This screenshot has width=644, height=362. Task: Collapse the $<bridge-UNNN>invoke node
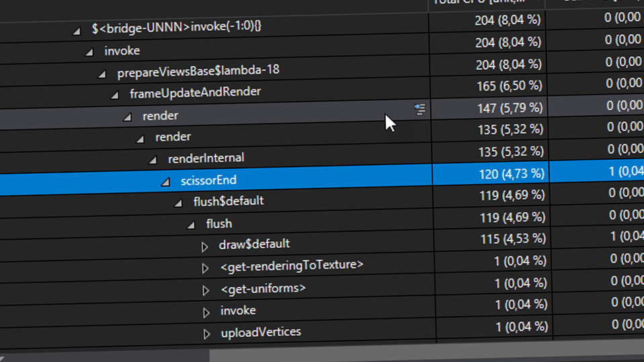77,31
